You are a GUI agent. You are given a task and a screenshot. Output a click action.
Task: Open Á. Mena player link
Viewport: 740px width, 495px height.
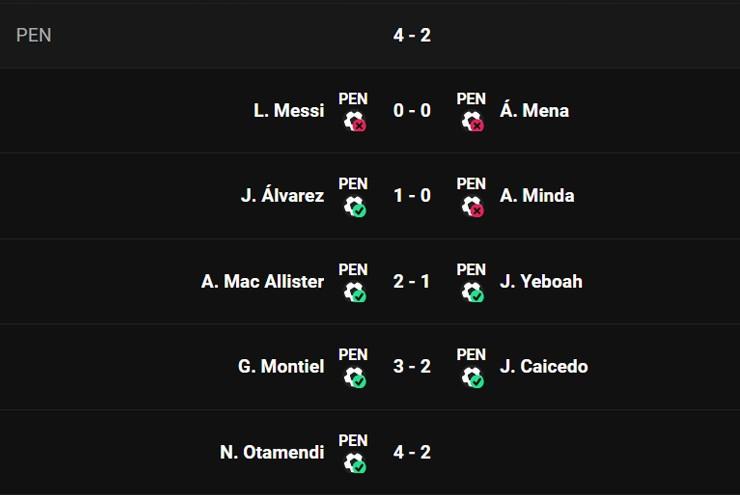point(534,110)
